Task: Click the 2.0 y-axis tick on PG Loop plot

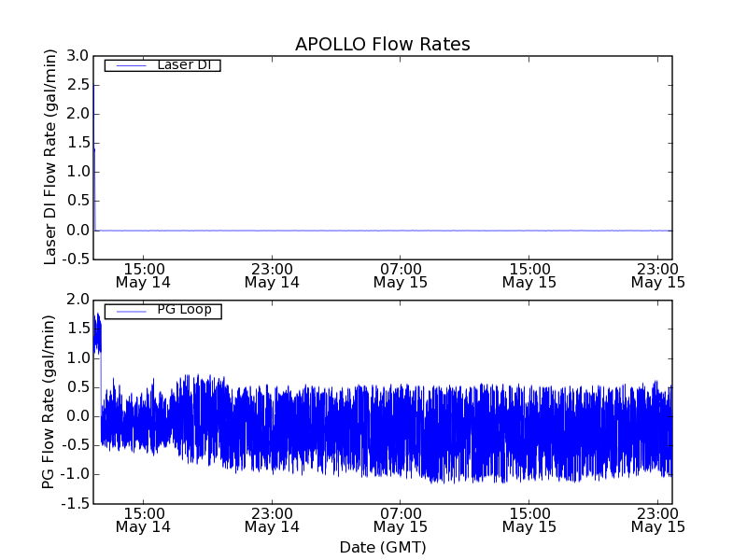Action: [78, 300]
